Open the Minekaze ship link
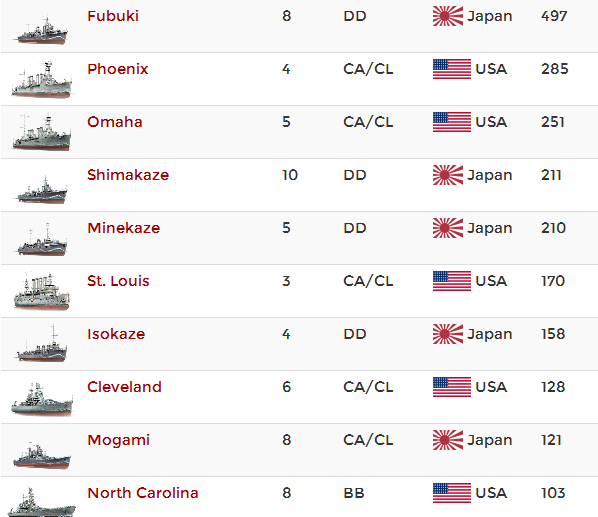Screen dimensions: 598x517 [x=124, y=228]
